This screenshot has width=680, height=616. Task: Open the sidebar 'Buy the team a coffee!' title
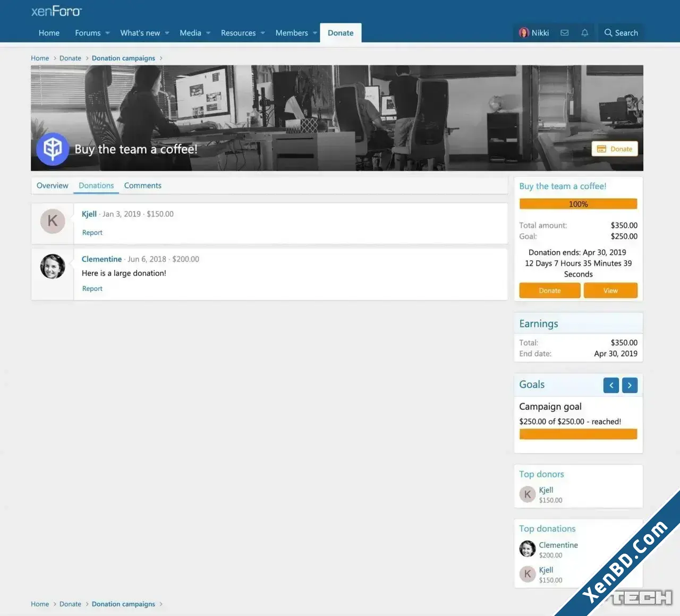pos(563,186)
